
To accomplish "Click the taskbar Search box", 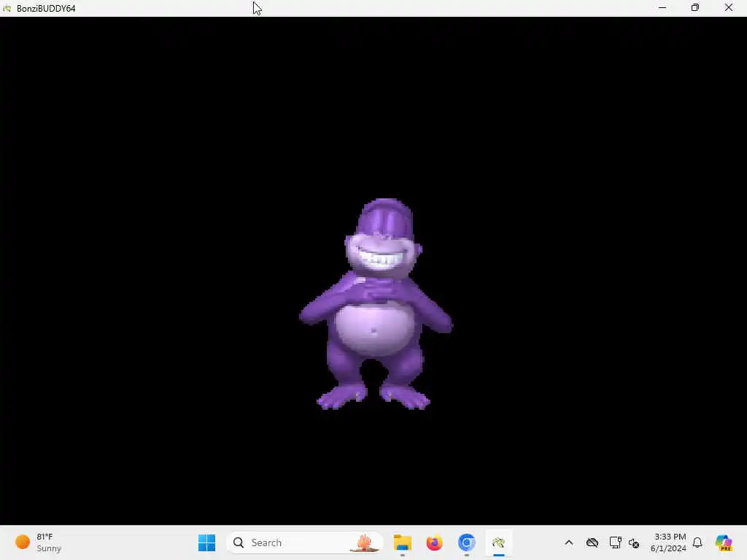I will [305, 542].
